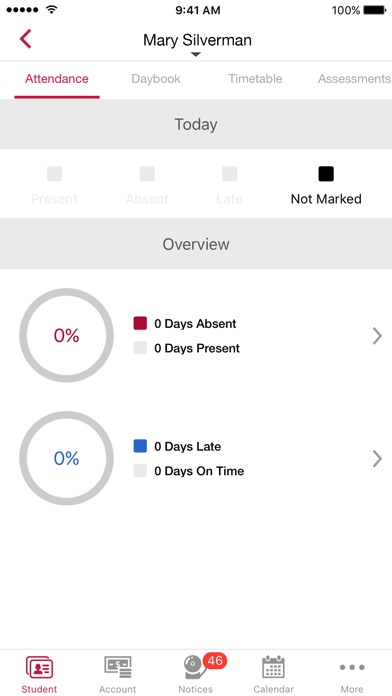
Task: Select the Present status box
Action: coord(55,174)
